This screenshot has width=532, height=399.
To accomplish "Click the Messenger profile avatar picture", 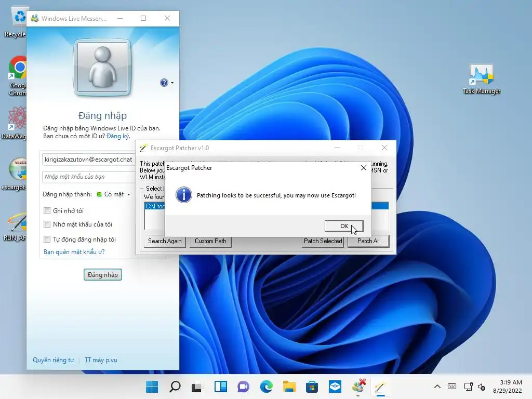I will (102, 67).
